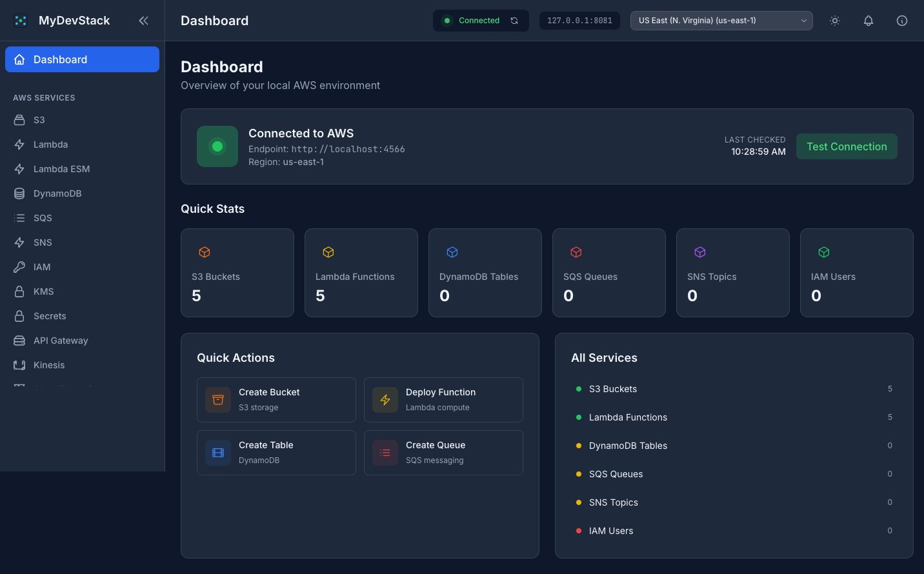The height and width of the screenshot is (574, 924).
Task: Click the purple SNS Topics cube icon
Action: [700, 252]
